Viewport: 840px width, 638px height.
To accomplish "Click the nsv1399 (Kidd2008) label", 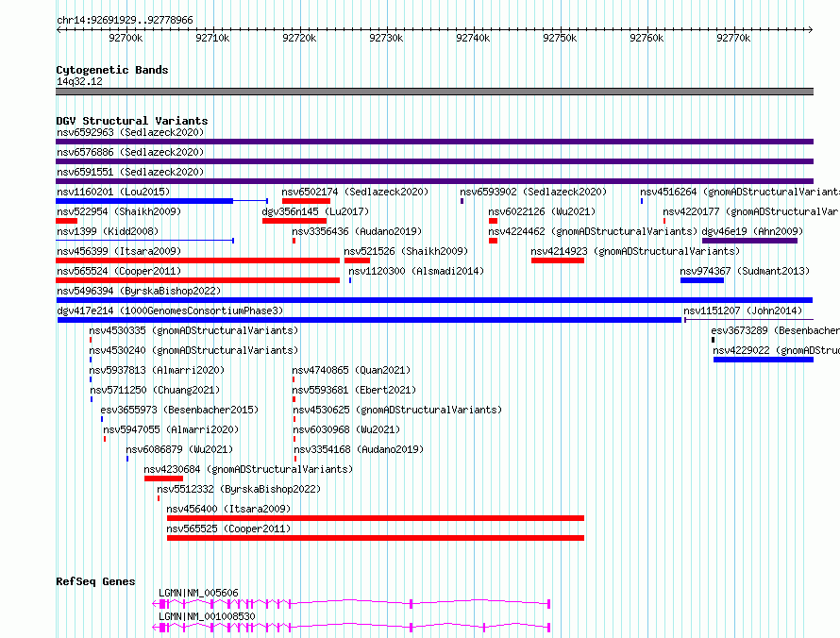I will point(108,231).
